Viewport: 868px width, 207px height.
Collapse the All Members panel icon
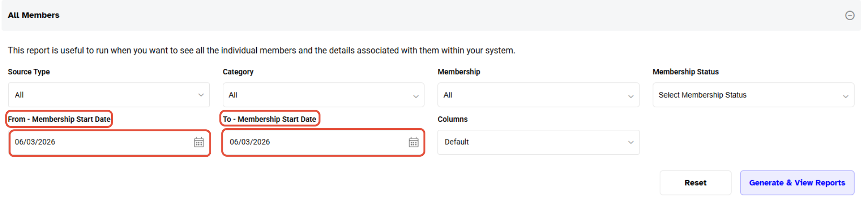pyautogui.click(x=849, y=15)
